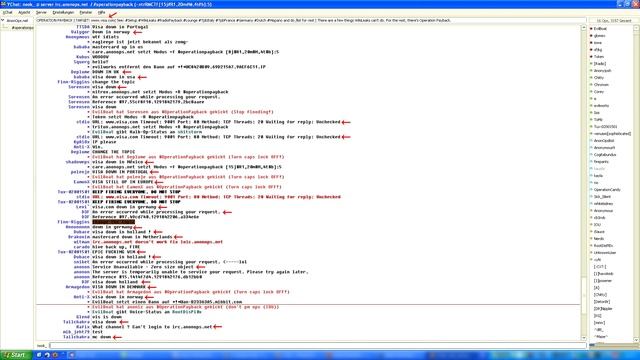Select AnonOpsBot in the user list
This screenshot has width=640, height=360.
coord(604,141)
